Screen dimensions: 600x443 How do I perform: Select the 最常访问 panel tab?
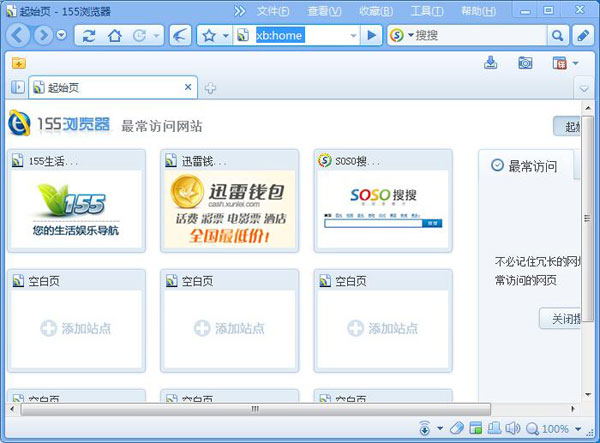[525, 166]
